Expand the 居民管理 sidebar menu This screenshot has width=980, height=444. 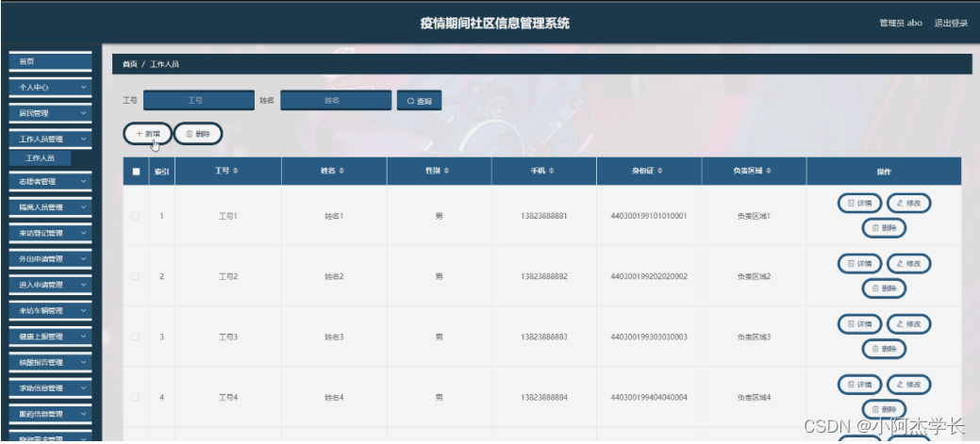51,113
